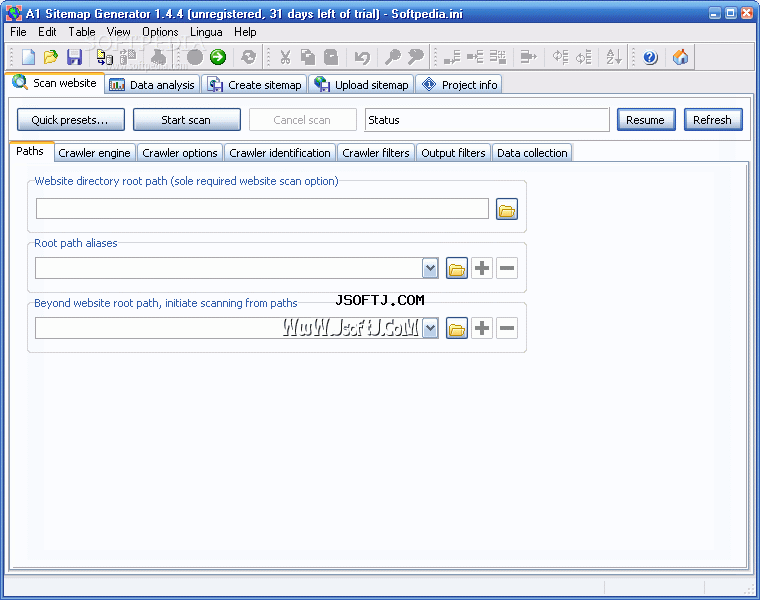Viewport: 760px width, 600px height.
Task: Click the Root path aliases text field
Action: 229,268
